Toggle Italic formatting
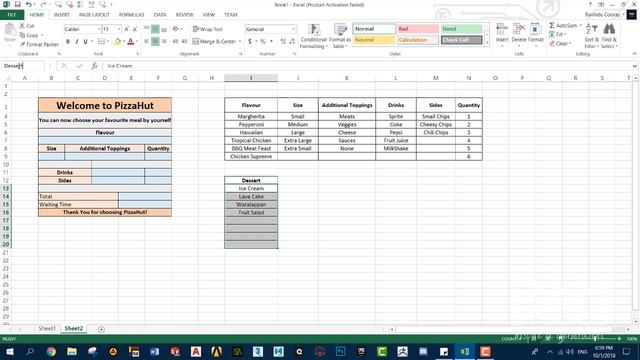The height and width of the screenshot is (360, 640). (77, 42)
